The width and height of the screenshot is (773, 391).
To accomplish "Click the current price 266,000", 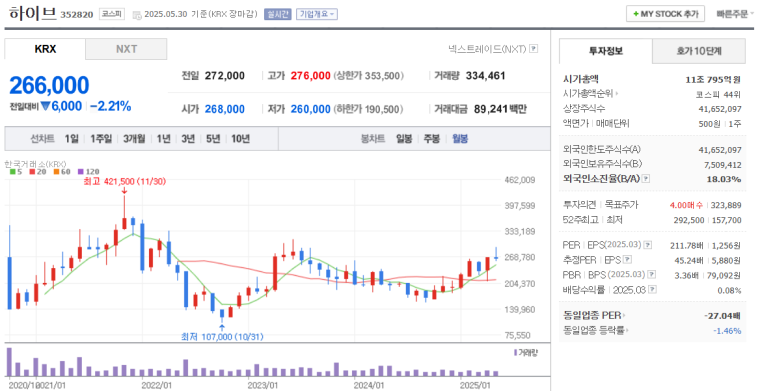I will coord(49,85).
